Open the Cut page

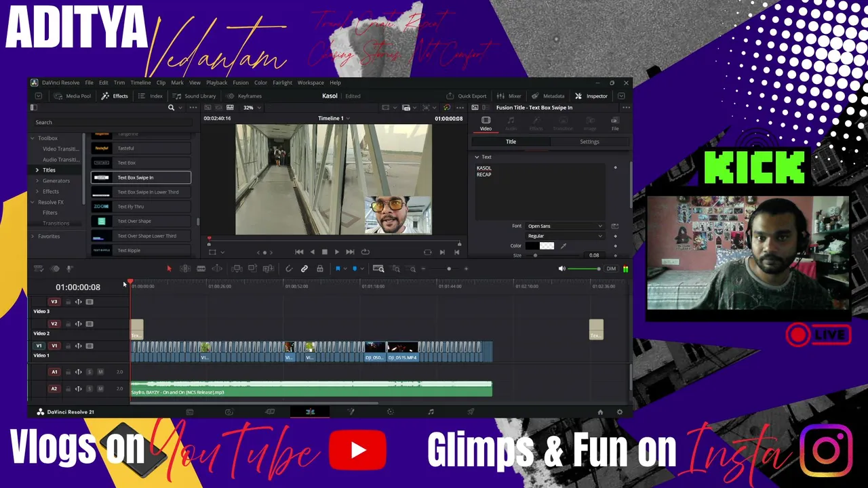click(x=270, y=411)
